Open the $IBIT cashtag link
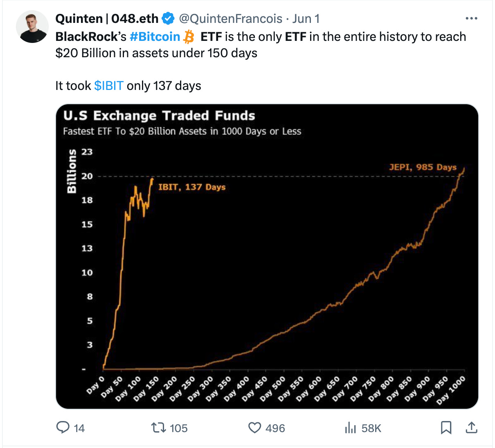The image size is (495, 448). pos(109,86)
